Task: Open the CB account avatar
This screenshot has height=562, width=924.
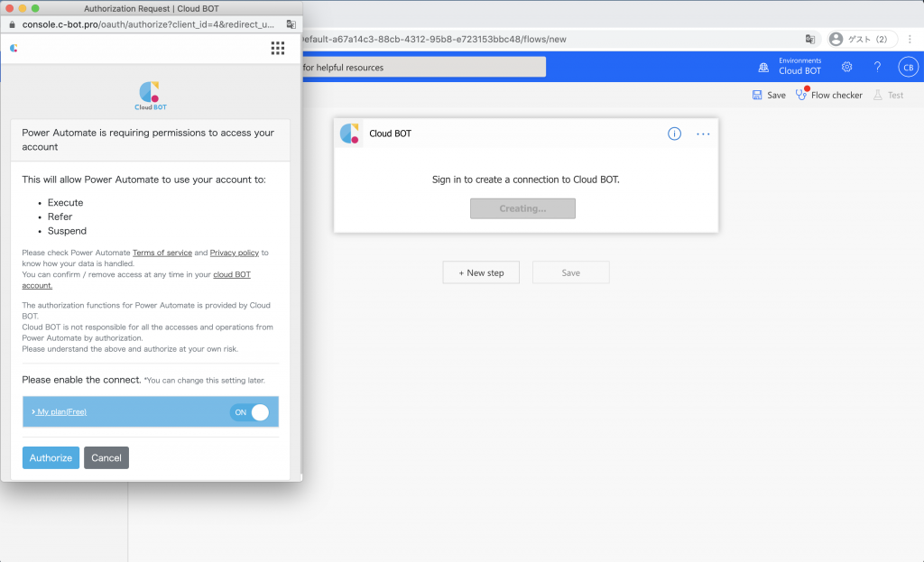Action: click(x=908, y=67)
